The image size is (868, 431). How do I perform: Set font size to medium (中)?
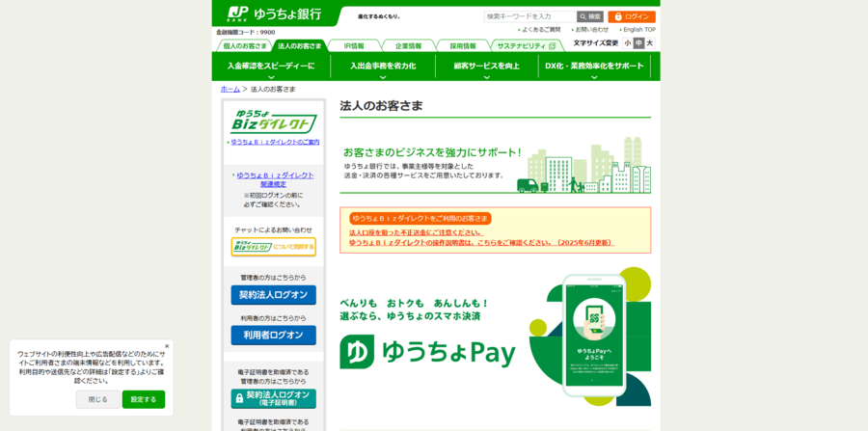pyautogui.click(x=638, y=43)
